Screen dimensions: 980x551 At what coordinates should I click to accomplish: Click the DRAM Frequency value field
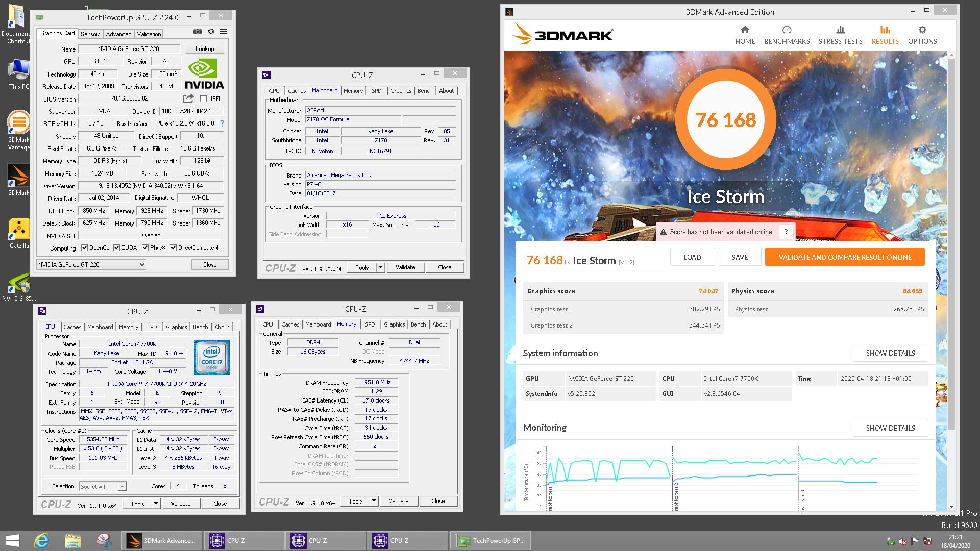376,382
